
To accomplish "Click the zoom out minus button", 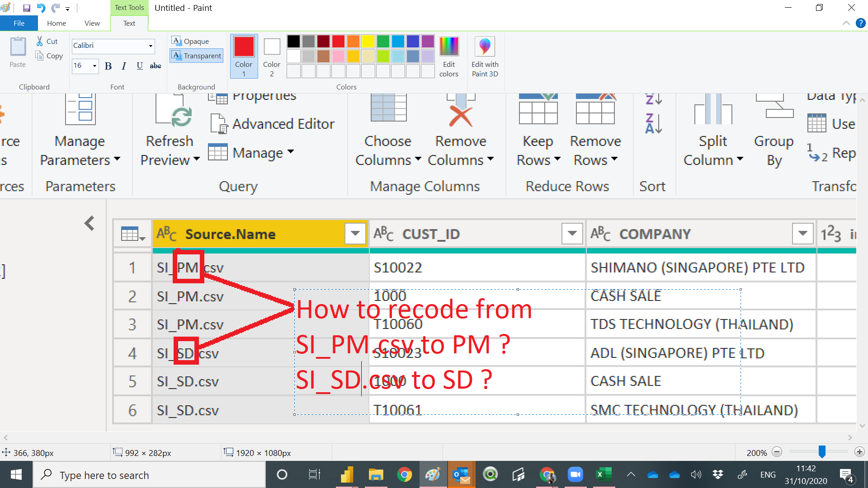I will tap(777, 452).
